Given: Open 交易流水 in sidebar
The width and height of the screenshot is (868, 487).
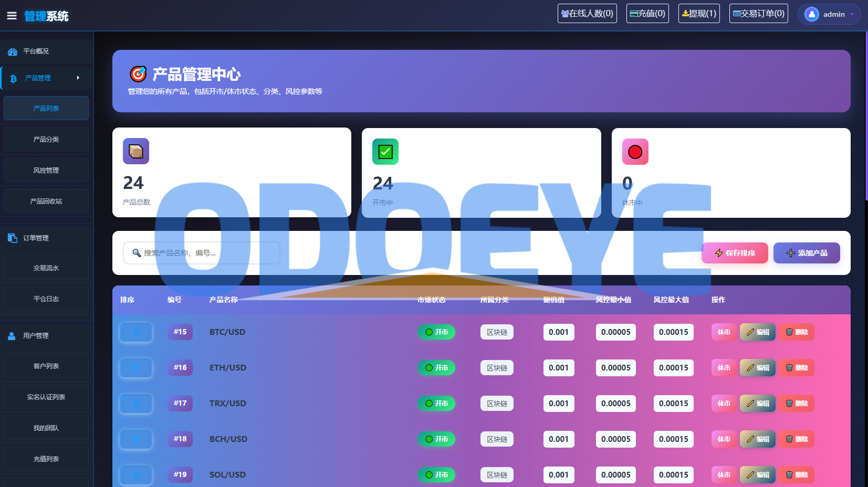Looking at the screenshot, I should (46, 268).
